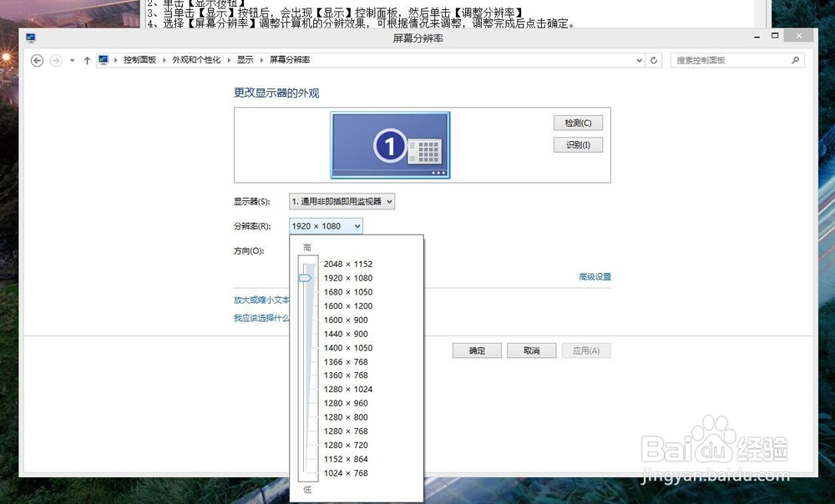Choose 2048 × 1152 resolution
835x504 pixels.
347,264
